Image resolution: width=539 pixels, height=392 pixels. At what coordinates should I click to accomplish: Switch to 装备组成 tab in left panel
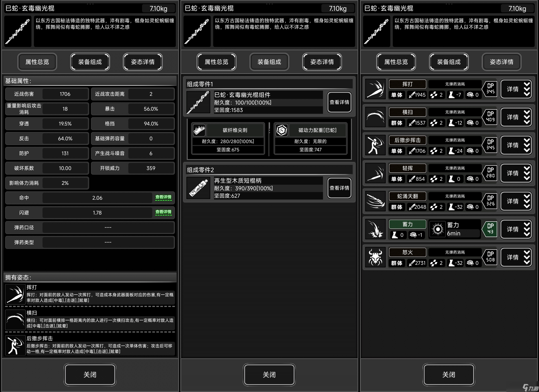coord(90,62)
